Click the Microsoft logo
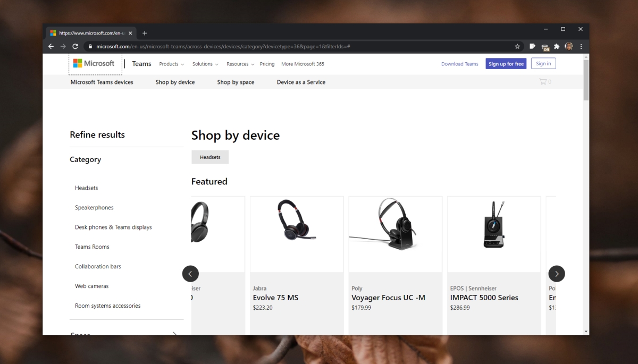This screenshot has width=638, height=364. 94,63
